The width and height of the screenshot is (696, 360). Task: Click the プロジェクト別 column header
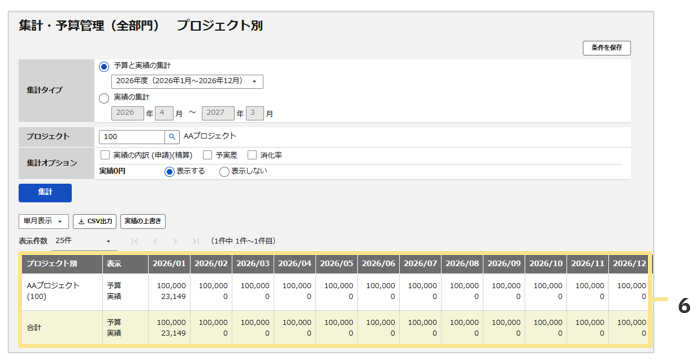[62, 264]
